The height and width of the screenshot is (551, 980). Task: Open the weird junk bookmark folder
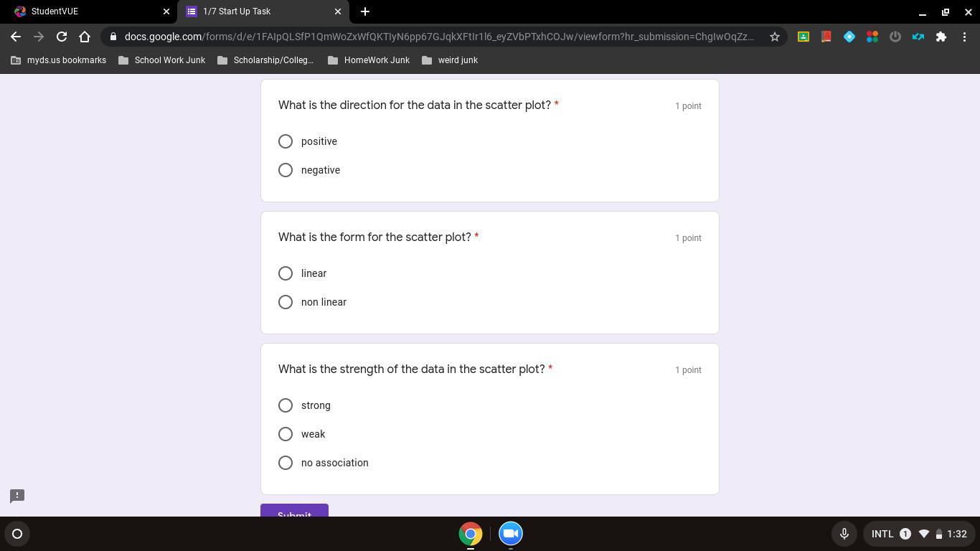pos(450,60)
